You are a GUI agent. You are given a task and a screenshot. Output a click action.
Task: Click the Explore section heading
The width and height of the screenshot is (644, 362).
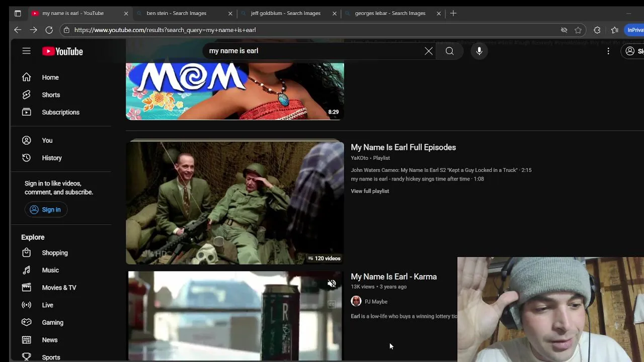click(x=33, y=237)
